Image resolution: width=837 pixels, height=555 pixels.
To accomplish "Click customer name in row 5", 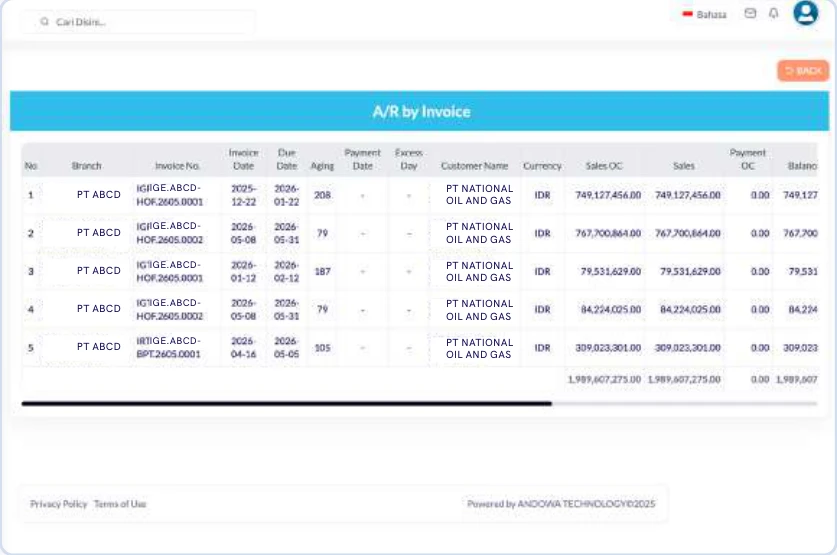I will click(x=479, y=348).
